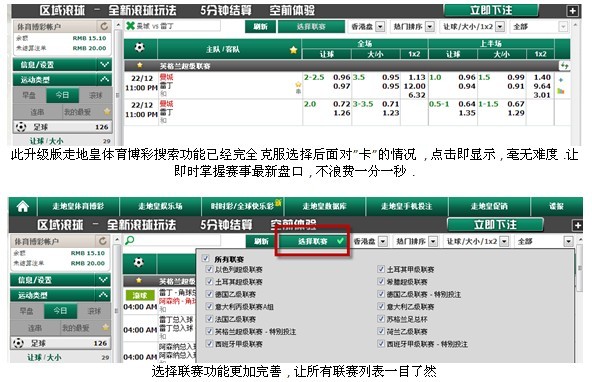Click the 我的最爱 star in the league-checklist panel sidebar
The image size is (592, 382).
[106, 328]
